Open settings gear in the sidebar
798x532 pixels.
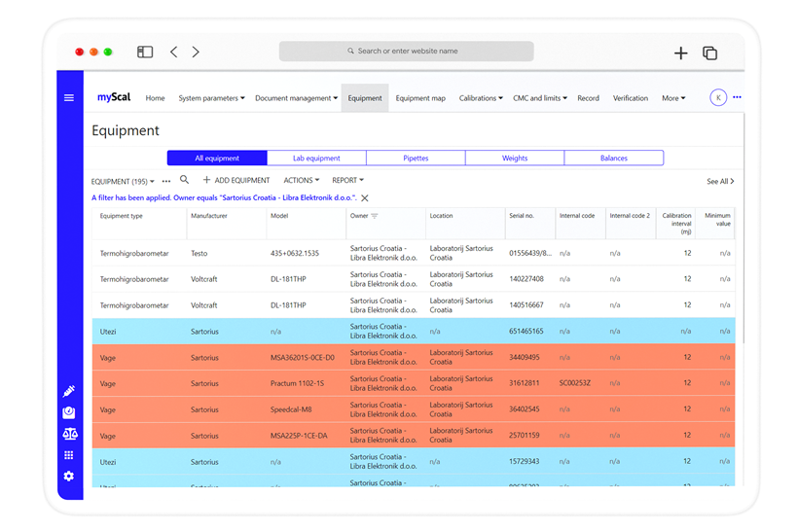[x=69, y=477]
